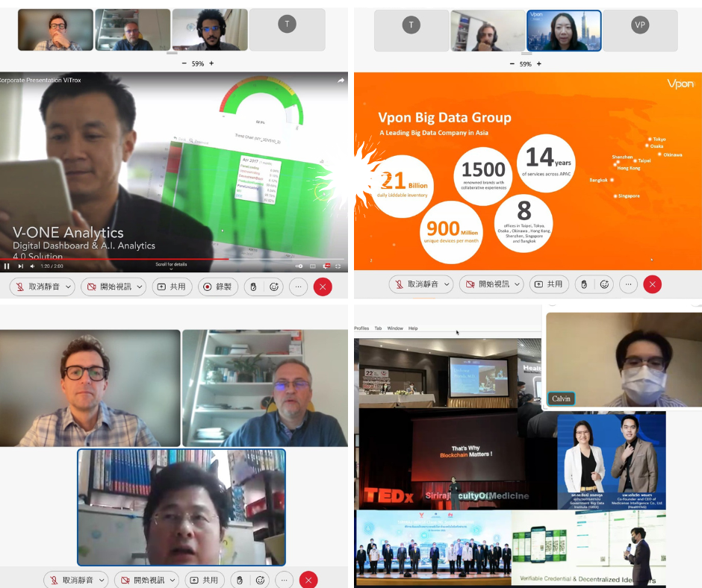Open emoji reactions in ViTrox meeting

point(274,287)
